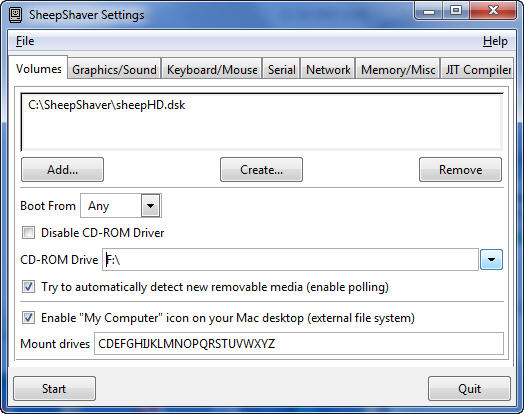Switch to the Network tab
This screenshot has height=414, width=524.
328,70
